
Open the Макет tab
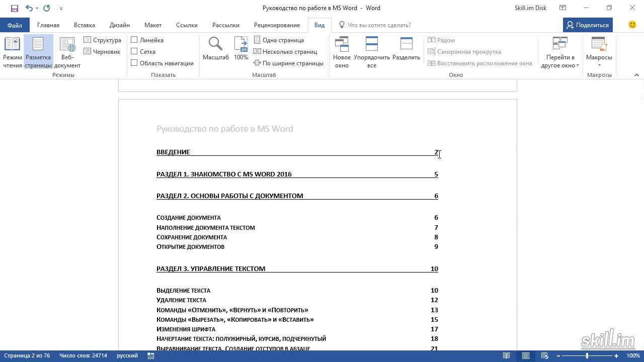pyautogui.click(x=153, y=25)
